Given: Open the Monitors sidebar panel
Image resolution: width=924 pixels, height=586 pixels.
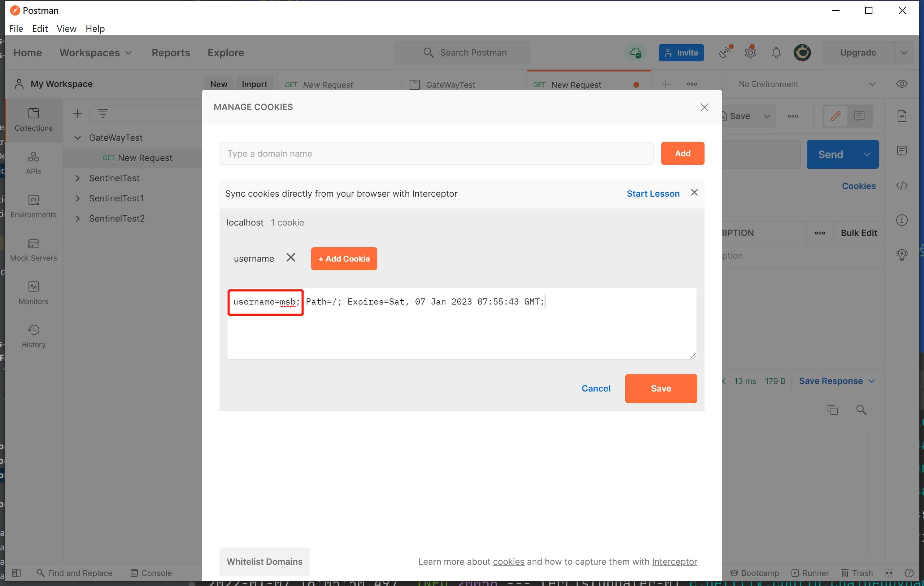Looking at the screenshot, I should coord(33,293).
